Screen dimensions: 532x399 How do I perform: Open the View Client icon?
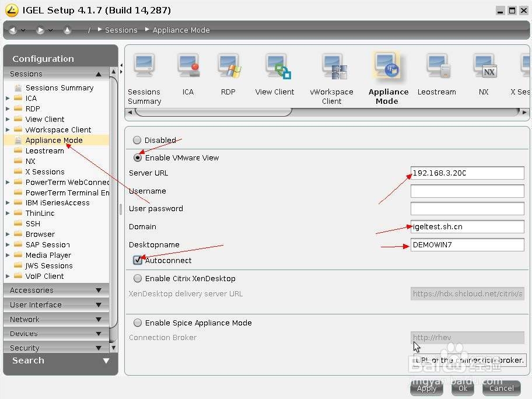(278, 66)
